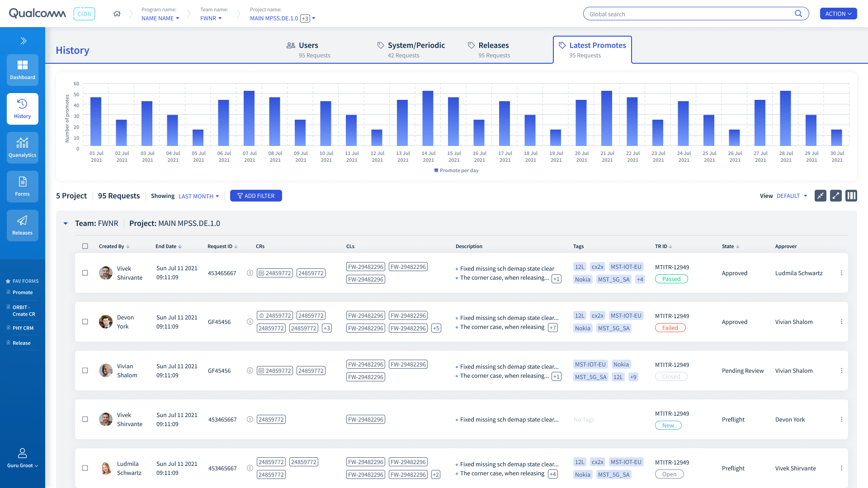Open the Releases paper-plane sidebar icon
Viewport: 868px width, 488px height.
tap(23, 225)
